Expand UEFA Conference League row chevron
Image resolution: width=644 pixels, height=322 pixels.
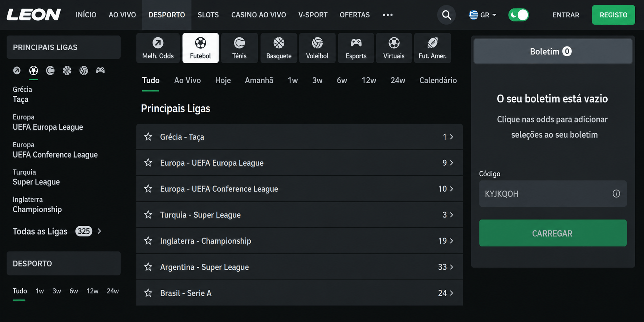coord(452,189)
